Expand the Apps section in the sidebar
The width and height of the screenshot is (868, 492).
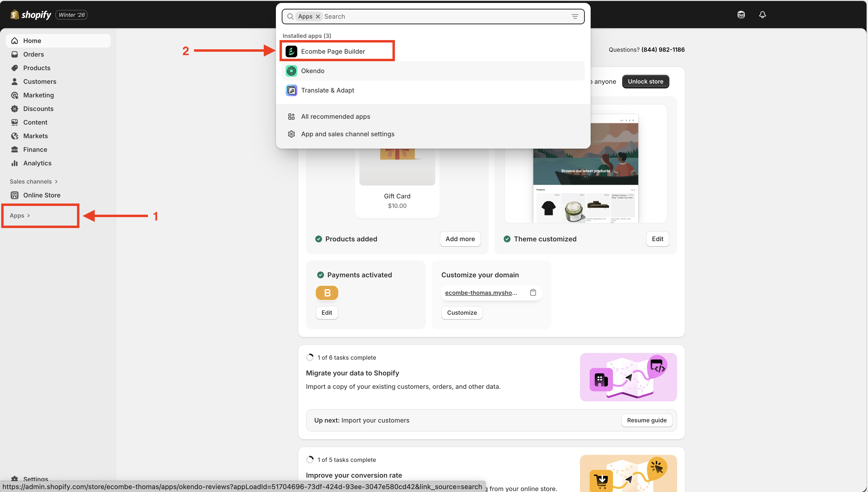20,216
